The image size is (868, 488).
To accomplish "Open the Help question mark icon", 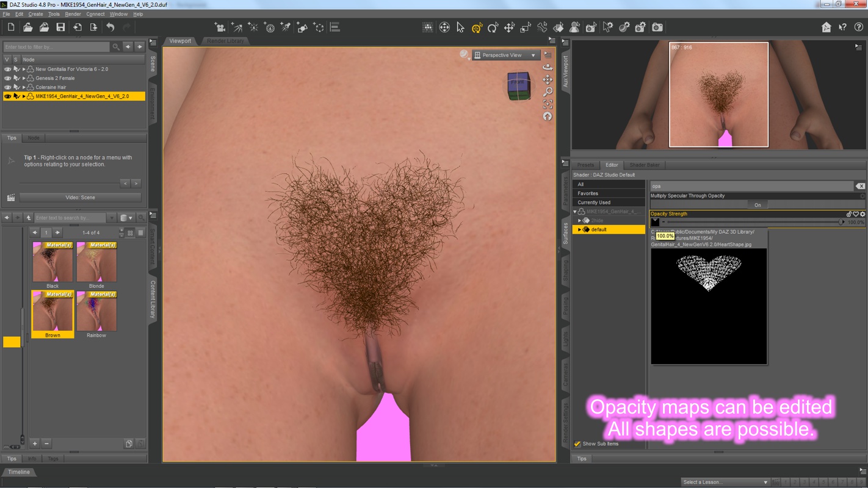I will (859, 27).
